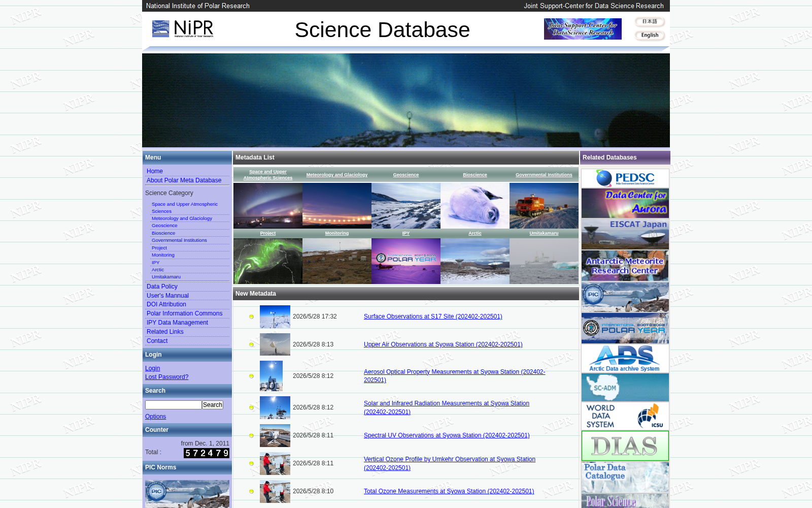Open User's Mannual in the sidebar menu

click(167, 296)
